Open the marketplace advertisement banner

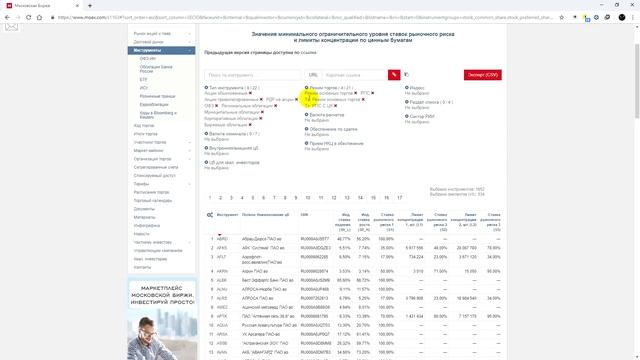pyautogui.click(x=162, y=319)
